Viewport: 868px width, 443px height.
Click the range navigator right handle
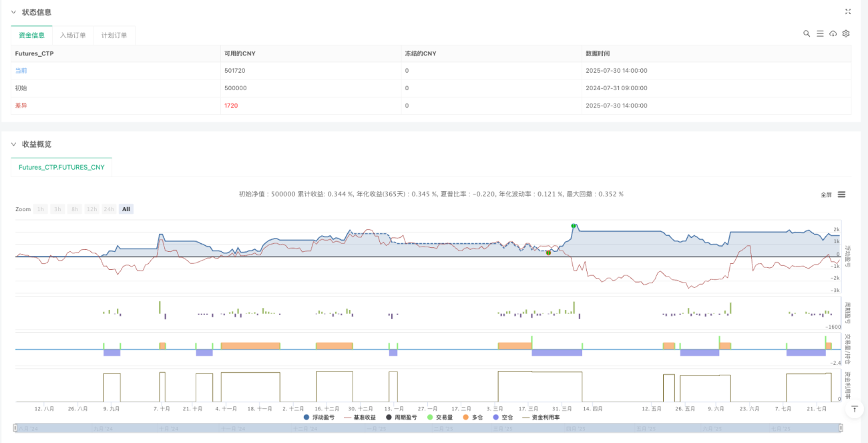[841, 428]
